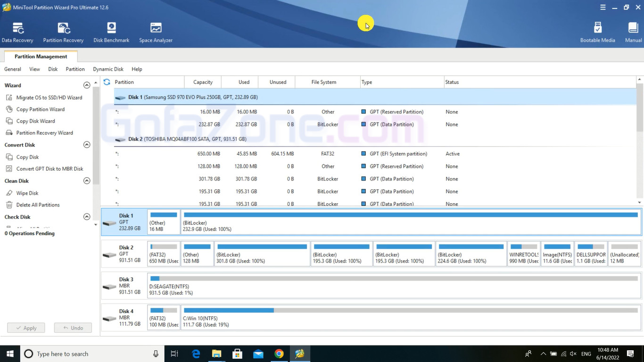This screenshot has width=644, height=362.
Task: Select Wipe Disk in the sidebar
Action: [27, 193]
